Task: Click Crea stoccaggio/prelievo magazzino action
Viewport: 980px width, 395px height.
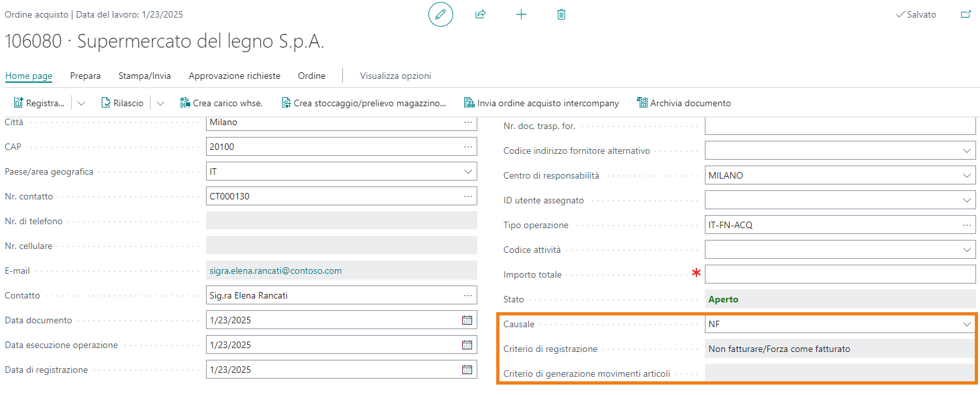Action: click(x=363, y=103)
